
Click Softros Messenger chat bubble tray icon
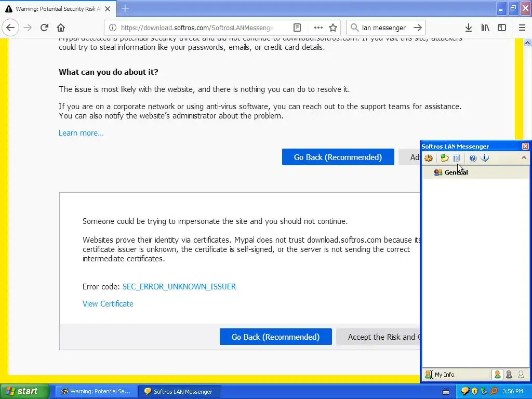[465, 392]
